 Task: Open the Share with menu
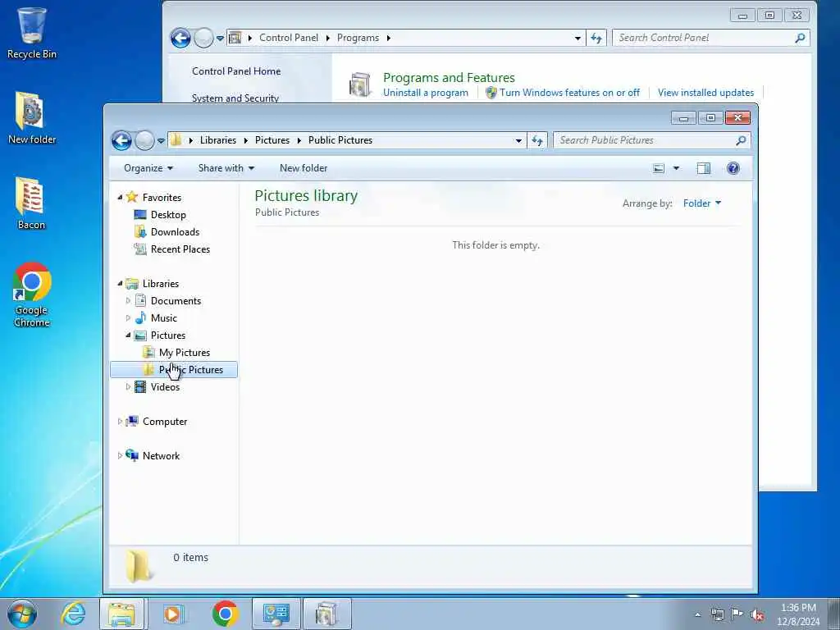(x=226, y=168)
